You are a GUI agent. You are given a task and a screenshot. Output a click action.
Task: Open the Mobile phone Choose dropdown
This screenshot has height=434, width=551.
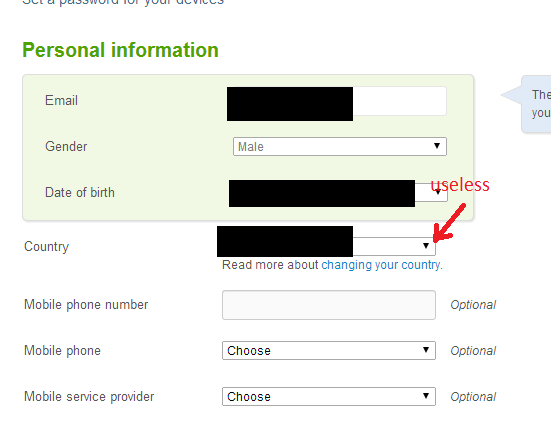(329, 350)
